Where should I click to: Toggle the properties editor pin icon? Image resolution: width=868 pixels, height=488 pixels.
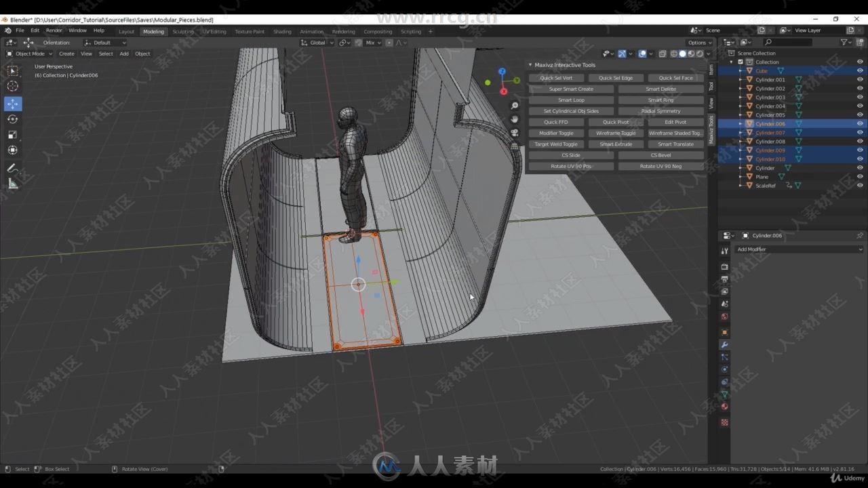click(860, 235)
